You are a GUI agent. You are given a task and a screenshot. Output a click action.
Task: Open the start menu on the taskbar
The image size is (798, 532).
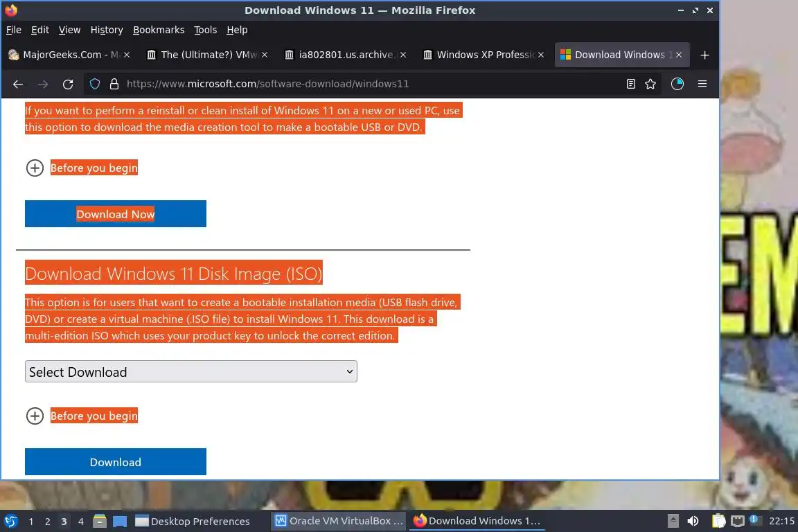coord(10,521)
